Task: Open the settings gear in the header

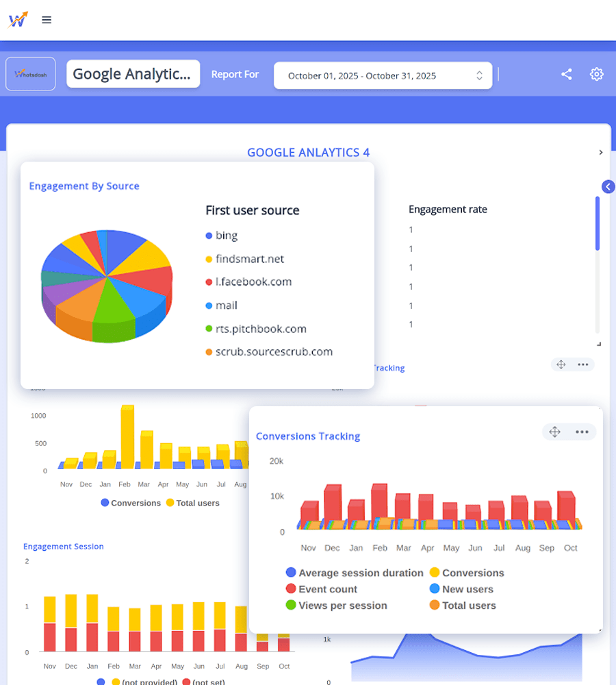Action: [596, 74]
